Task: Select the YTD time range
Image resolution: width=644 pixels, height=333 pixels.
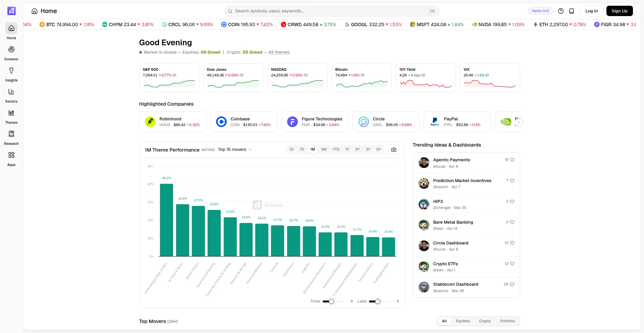Action: click(x=336, y=150)
